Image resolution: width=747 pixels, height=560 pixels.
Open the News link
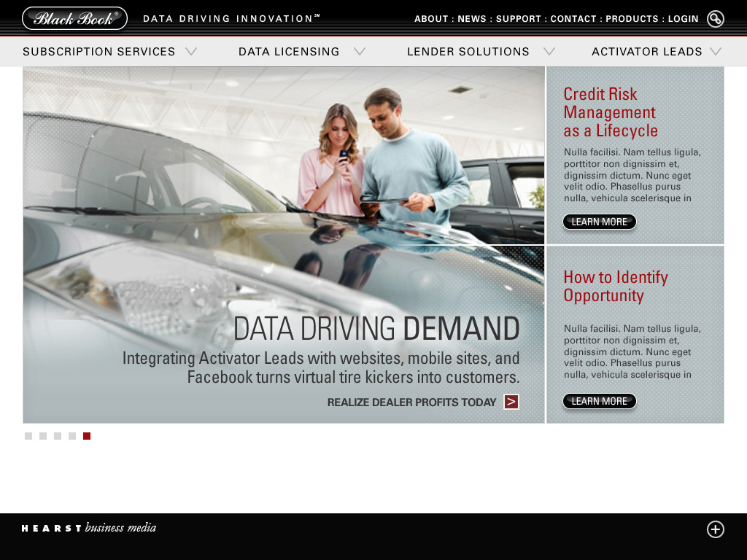pos(472,19)
